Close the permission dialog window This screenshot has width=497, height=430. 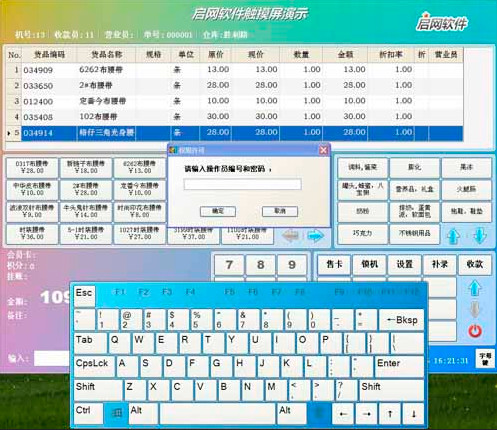[323, 150]
